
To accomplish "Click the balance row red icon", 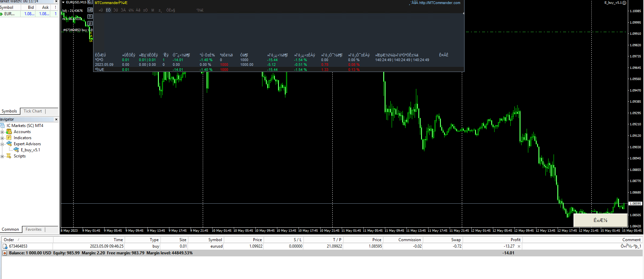I will (5, 253).
